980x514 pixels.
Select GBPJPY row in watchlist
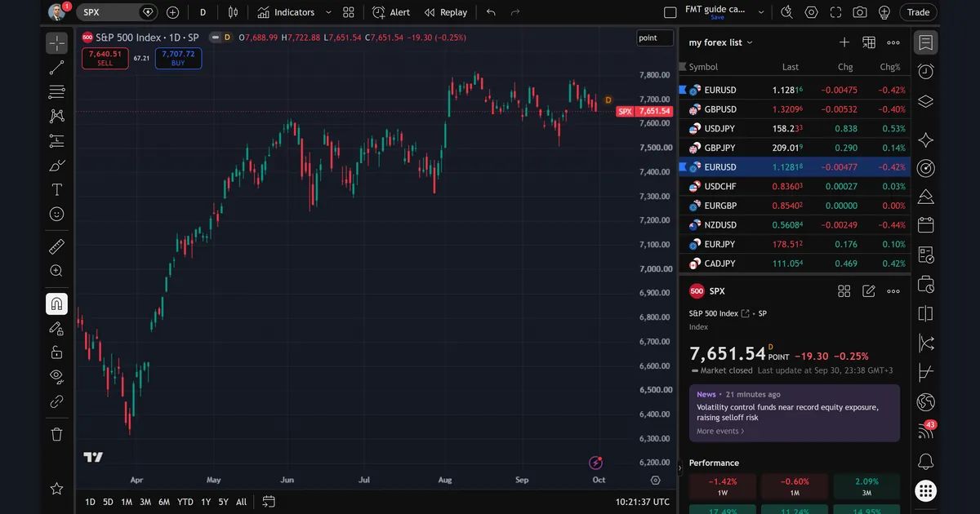pos(795,148)
